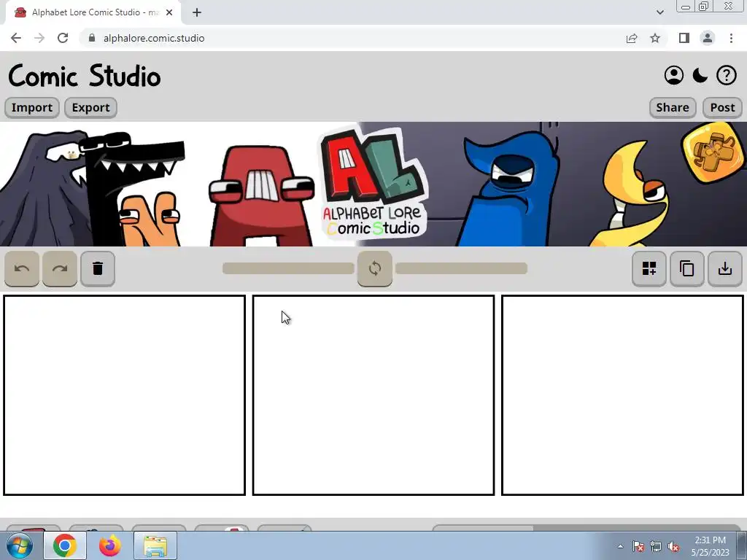Viewport: 747px width, 560px height.
Task: Open the user account icon in Comic Studio header
Action: click(673, 75)
